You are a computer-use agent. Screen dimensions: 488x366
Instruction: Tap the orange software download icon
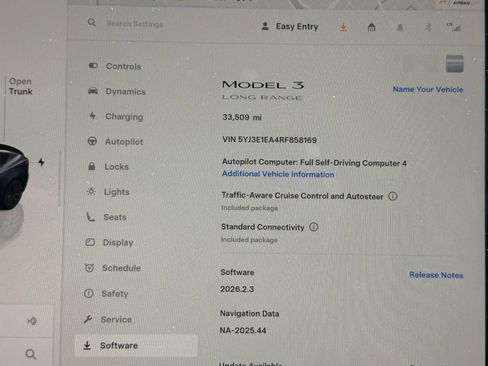(x=343, y=27)
